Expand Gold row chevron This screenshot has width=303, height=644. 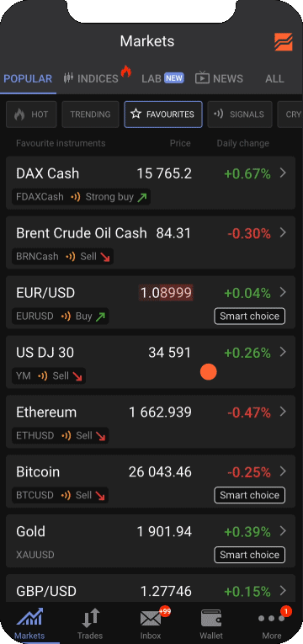[x=283, y=531]
